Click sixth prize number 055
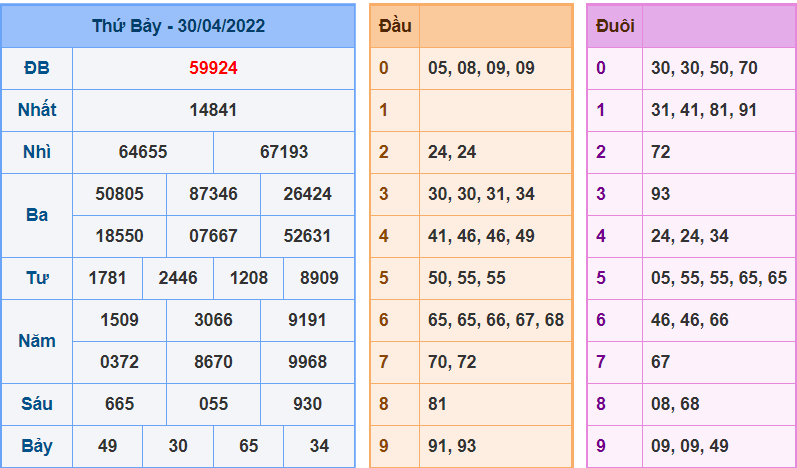 213,404
